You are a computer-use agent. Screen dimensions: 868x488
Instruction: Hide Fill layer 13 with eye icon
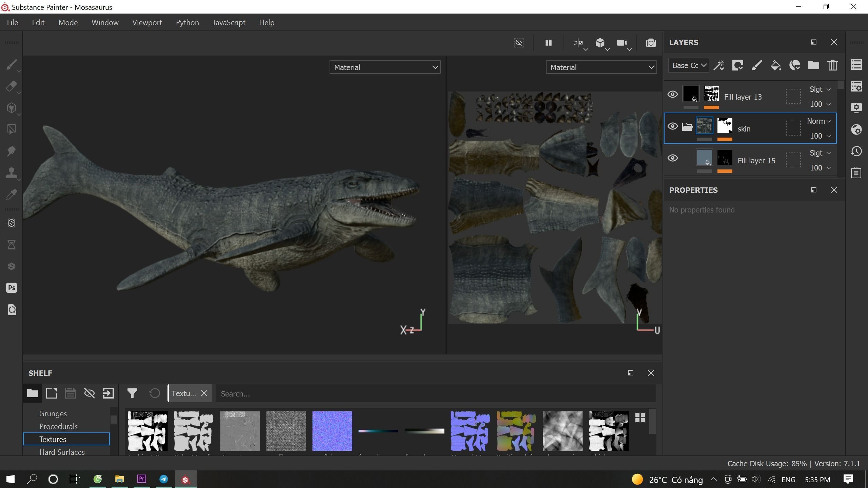pyautogui.click(x=673, y=94)
